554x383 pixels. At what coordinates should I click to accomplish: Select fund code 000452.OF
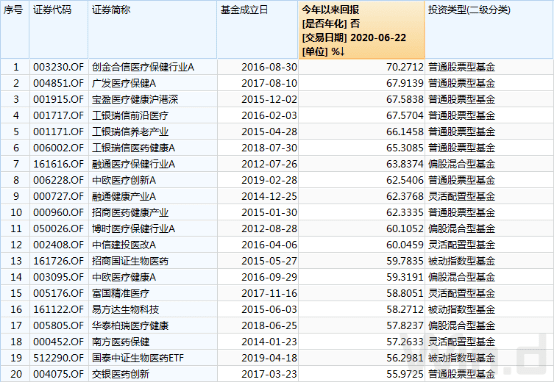(59, 342)
